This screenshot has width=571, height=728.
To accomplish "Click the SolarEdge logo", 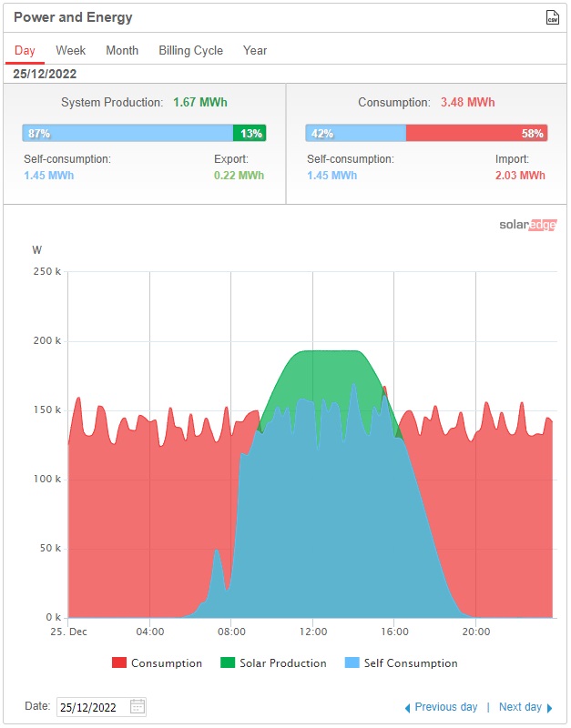I will (x=527, y=225).
